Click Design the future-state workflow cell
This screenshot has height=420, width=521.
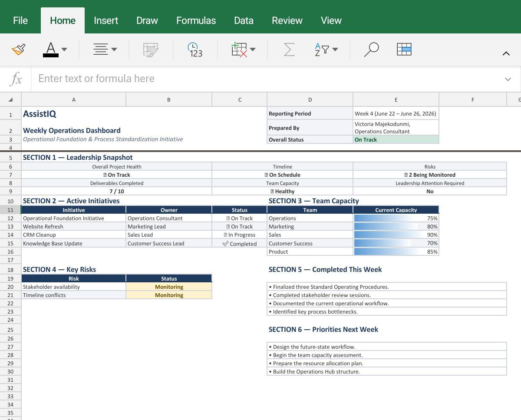coord(386,347)
